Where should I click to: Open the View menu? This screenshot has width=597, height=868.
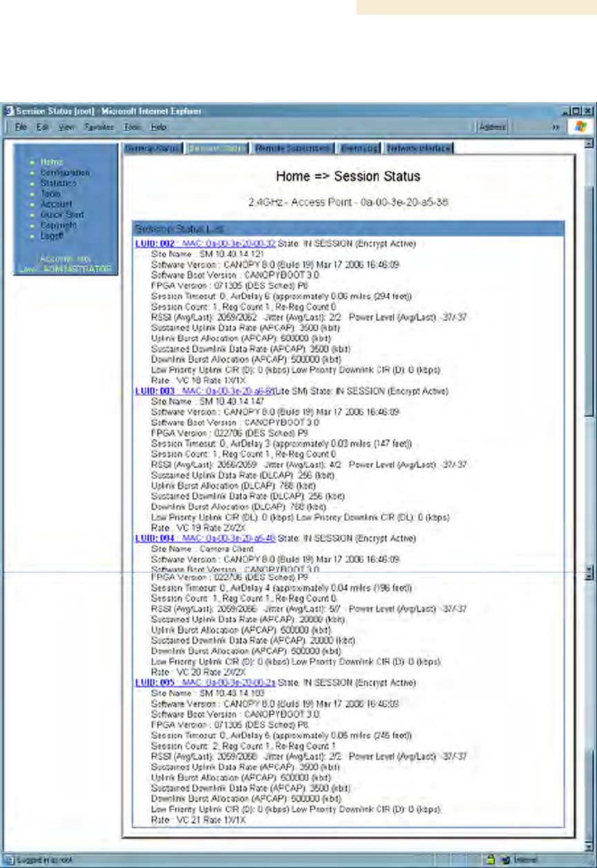pyautogui.click(x=66, y=127)
